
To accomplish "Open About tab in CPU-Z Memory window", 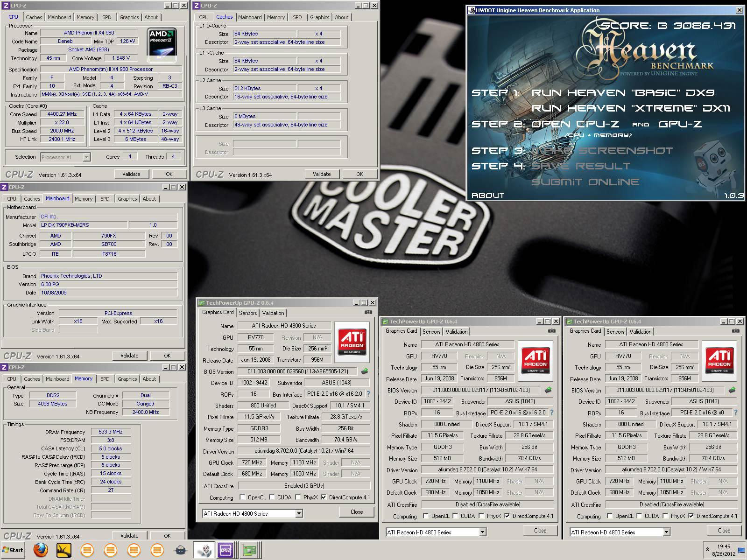I will 149,379.
